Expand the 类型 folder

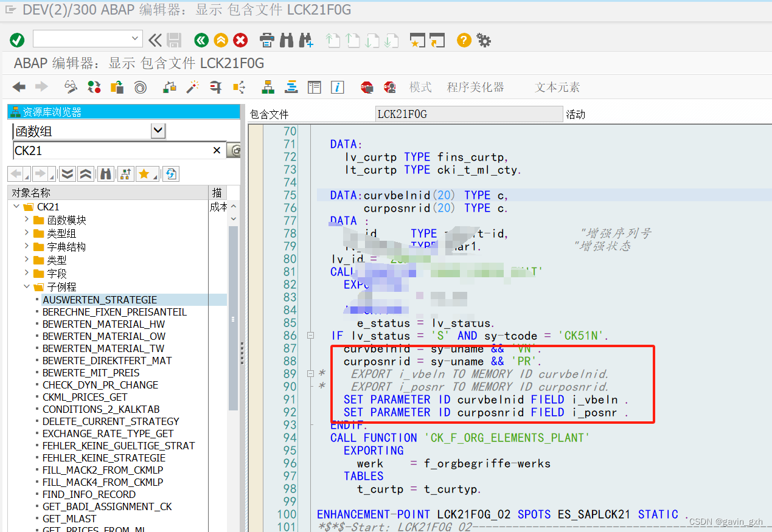point(26,260)
